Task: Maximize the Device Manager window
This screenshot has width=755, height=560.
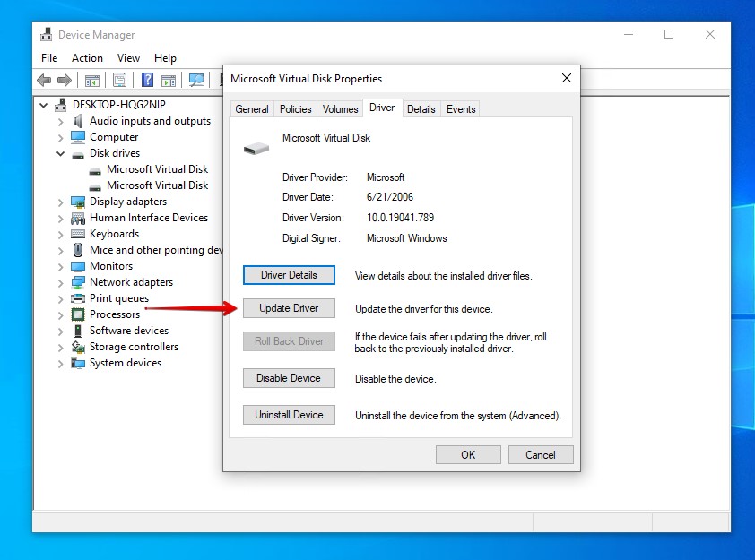Action: coord(669,34)
